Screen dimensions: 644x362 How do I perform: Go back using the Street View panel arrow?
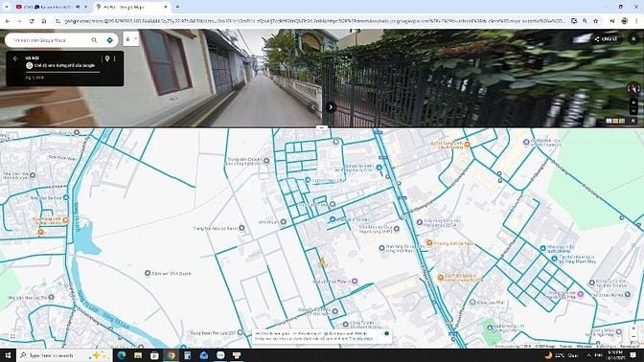(x=15, y=58)
